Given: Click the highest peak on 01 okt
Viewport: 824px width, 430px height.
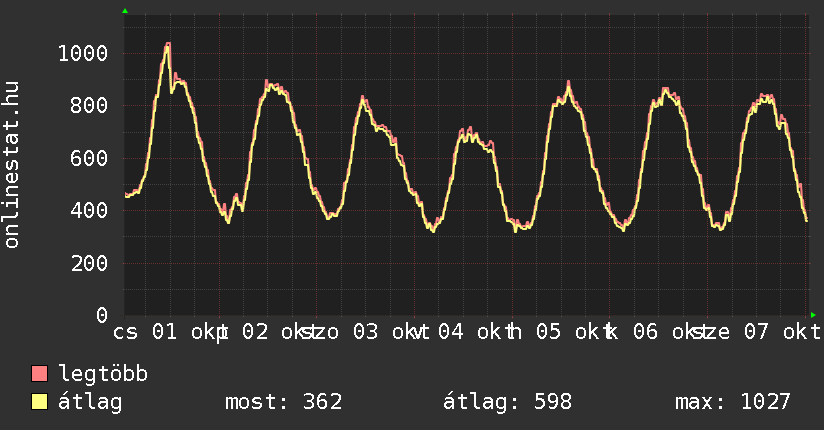Looking at the screenshot, I should pos(168,45).
